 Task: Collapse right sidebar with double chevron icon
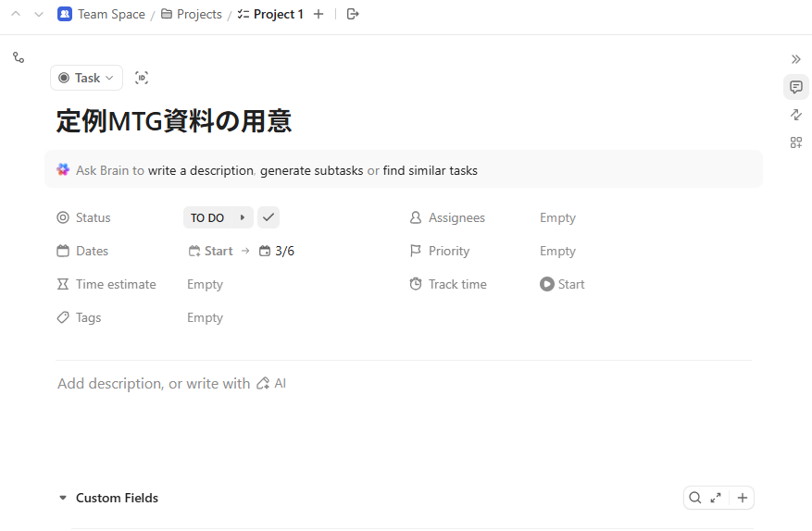795,59
